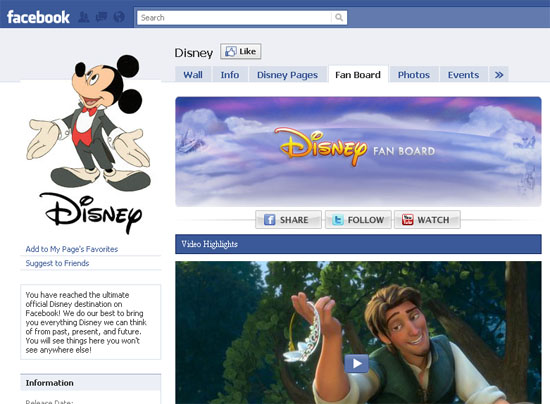
Task: Click Suggest to Friends link
Action: [x=57, y=263]
